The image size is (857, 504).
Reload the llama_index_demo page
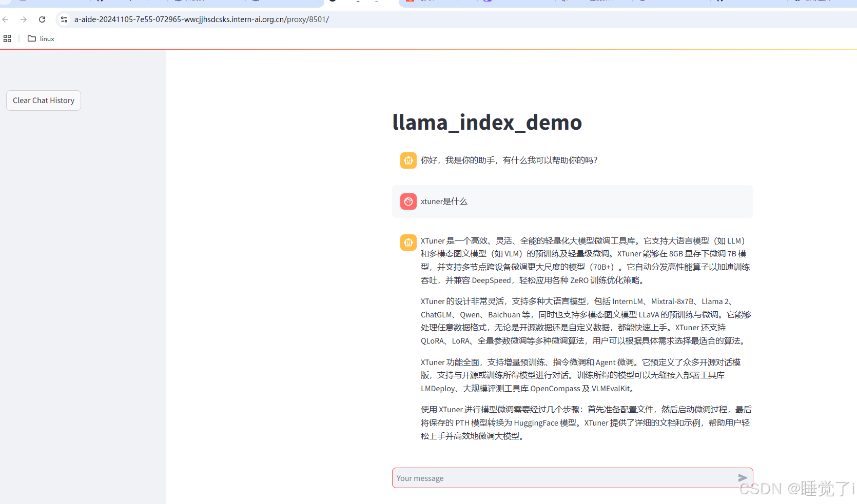42,19
